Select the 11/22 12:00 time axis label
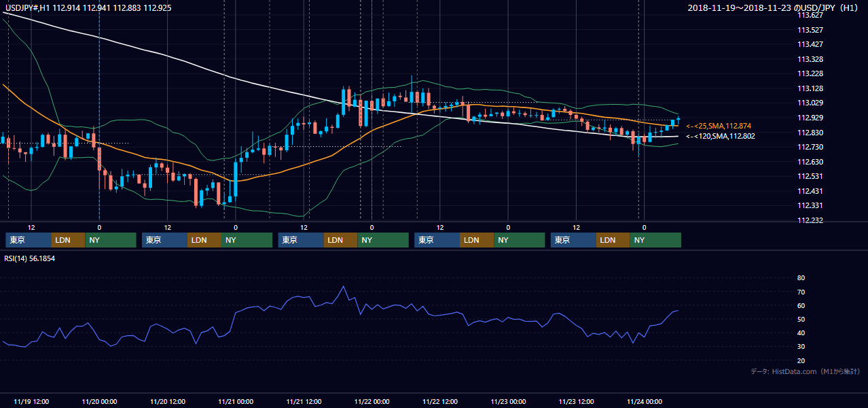Viewport: 868px width, 408px height. tap(439, 401)
